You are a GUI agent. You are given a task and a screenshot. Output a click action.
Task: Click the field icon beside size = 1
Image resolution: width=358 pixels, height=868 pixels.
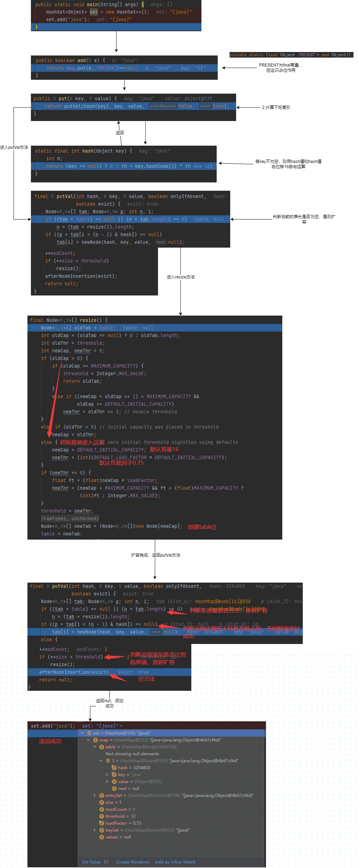pyautogui.click(x=102, y=802)
